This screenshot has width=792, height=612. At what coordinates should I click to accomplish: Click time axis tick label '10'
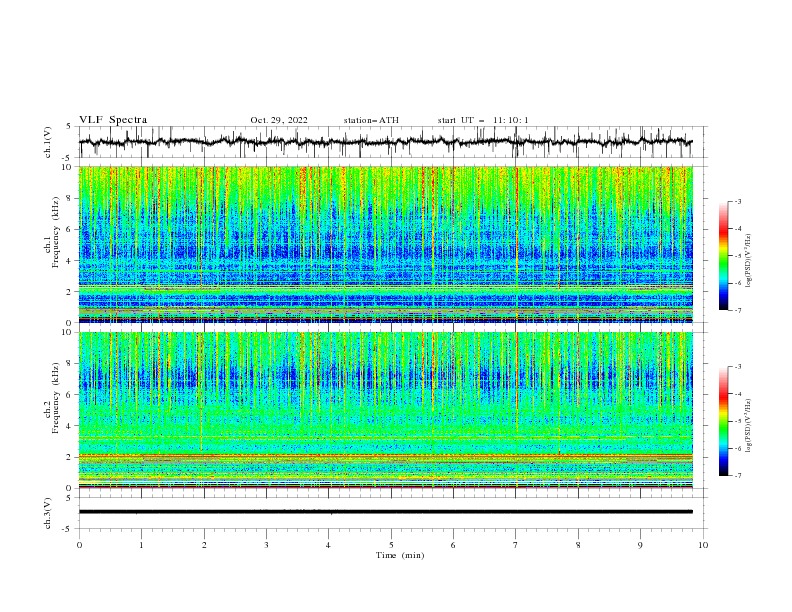703,545
